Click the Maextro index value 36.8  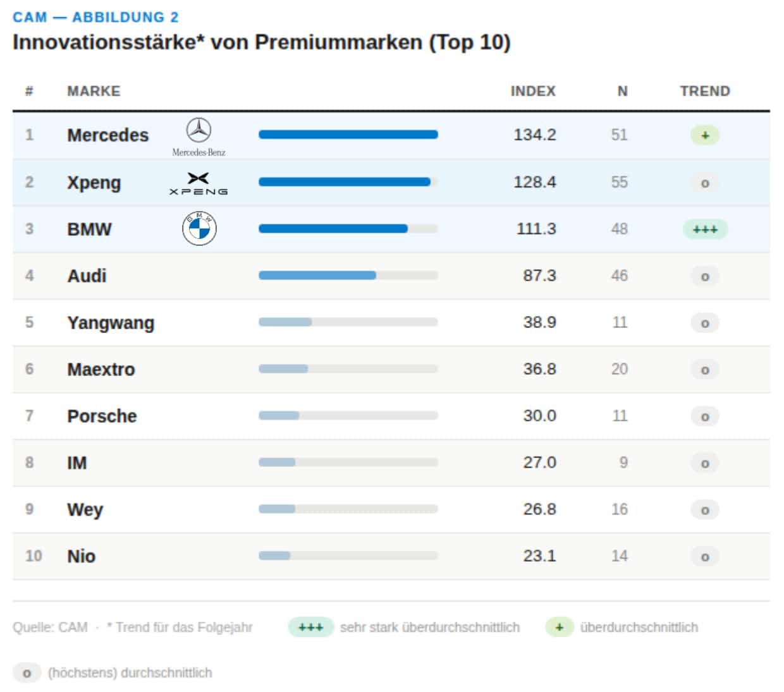pos(539,369)
